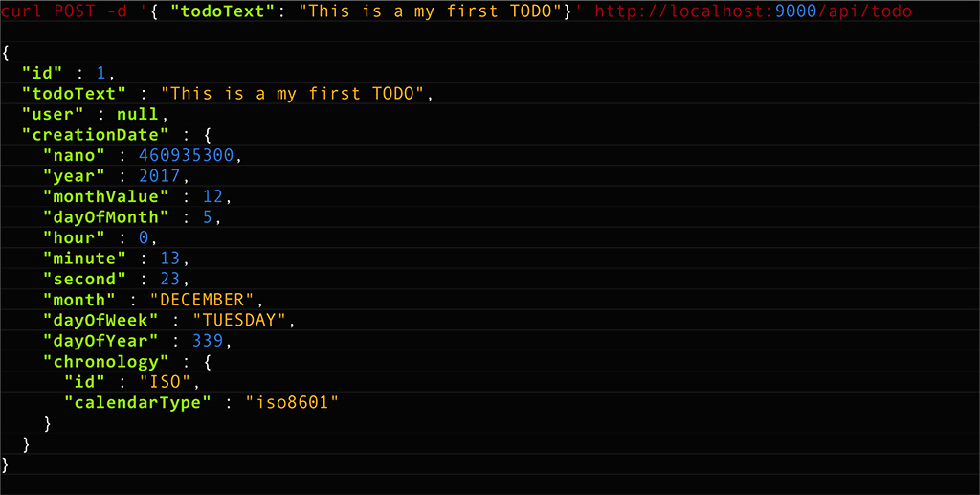The width and height of the screenshot is (980, 495).
Task: Click the top-level opening brace
Action: 6,53
